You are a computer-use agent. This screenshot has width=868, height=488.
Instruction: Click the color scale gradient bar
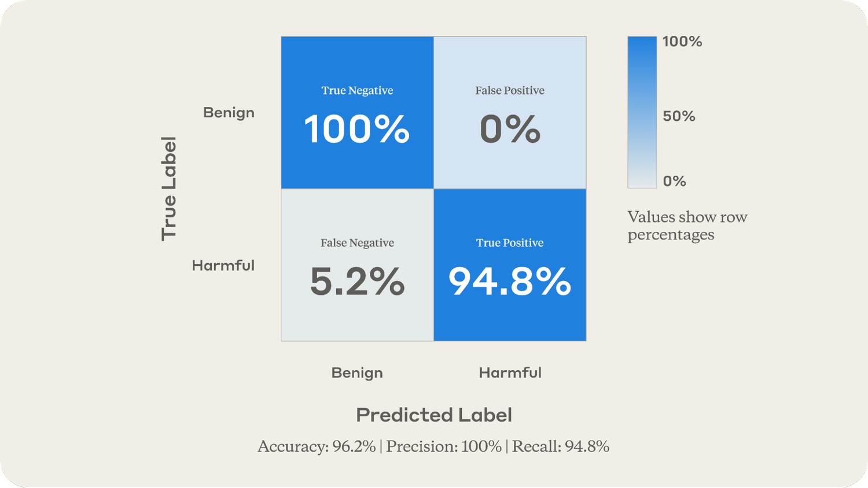click(x=642, y=112)
